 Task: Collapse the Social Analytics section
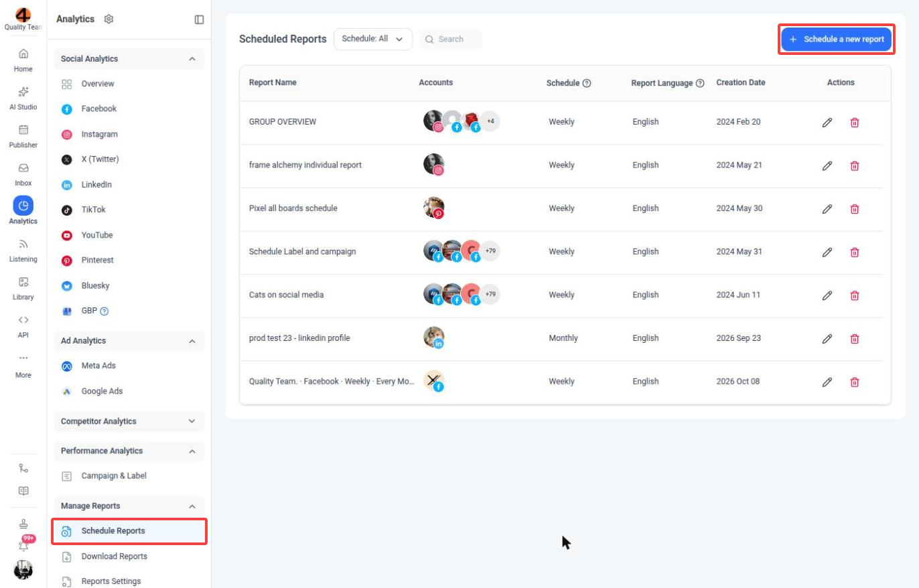(192, 59)
